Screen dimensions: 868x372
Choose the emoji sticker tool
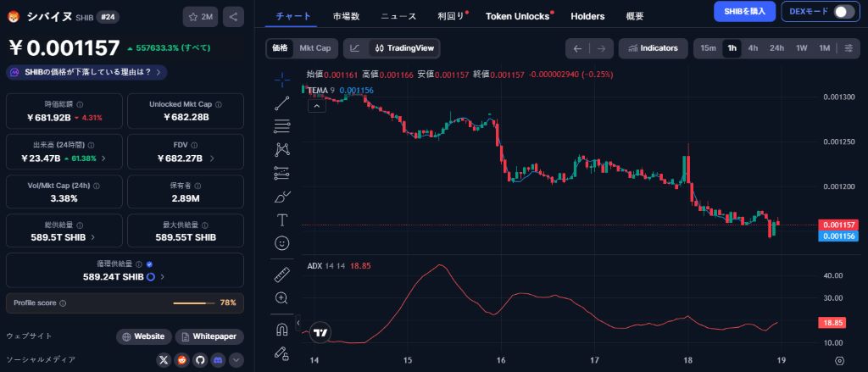click(282, 243)
